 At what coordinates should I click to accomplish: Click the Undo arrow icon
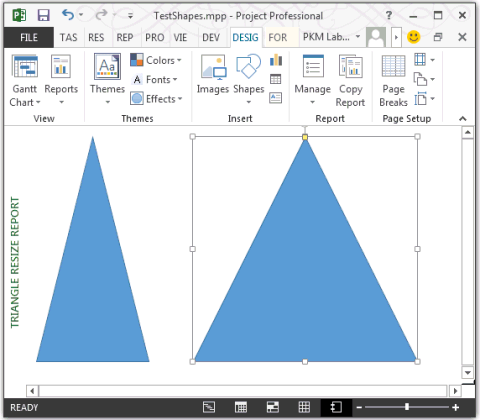pos(68,15)
